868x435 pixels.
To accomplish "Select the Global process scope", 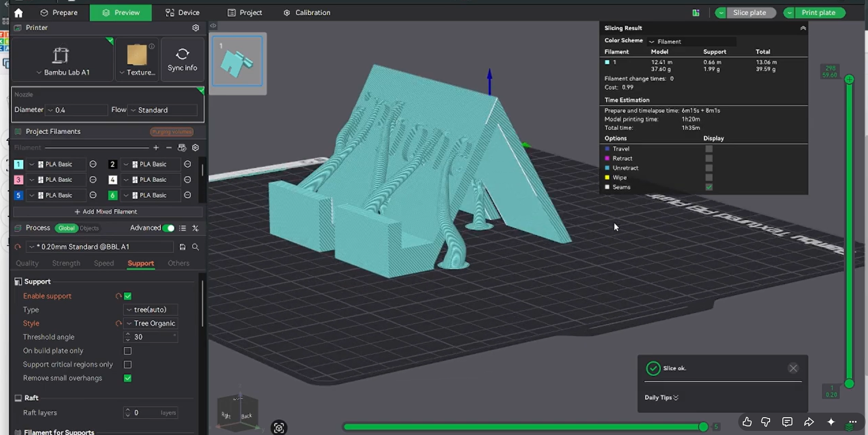I will pos(66,228).
